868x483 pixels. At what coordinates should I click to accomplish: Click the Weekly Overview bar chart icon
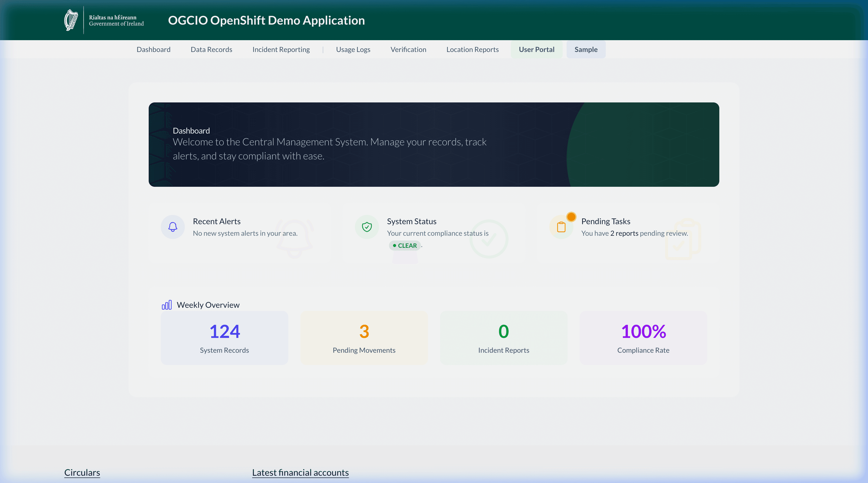167,305
